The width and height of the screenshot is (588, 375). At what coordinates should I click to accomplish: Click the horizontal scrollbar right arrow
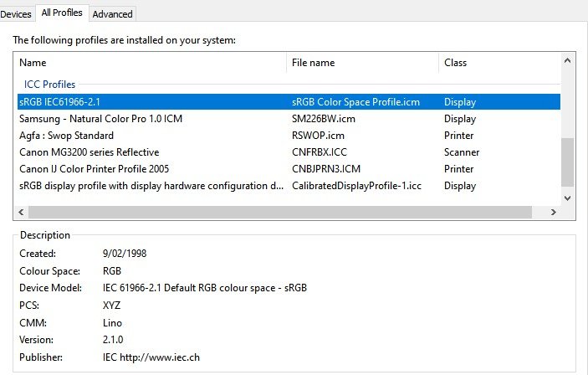554,212
